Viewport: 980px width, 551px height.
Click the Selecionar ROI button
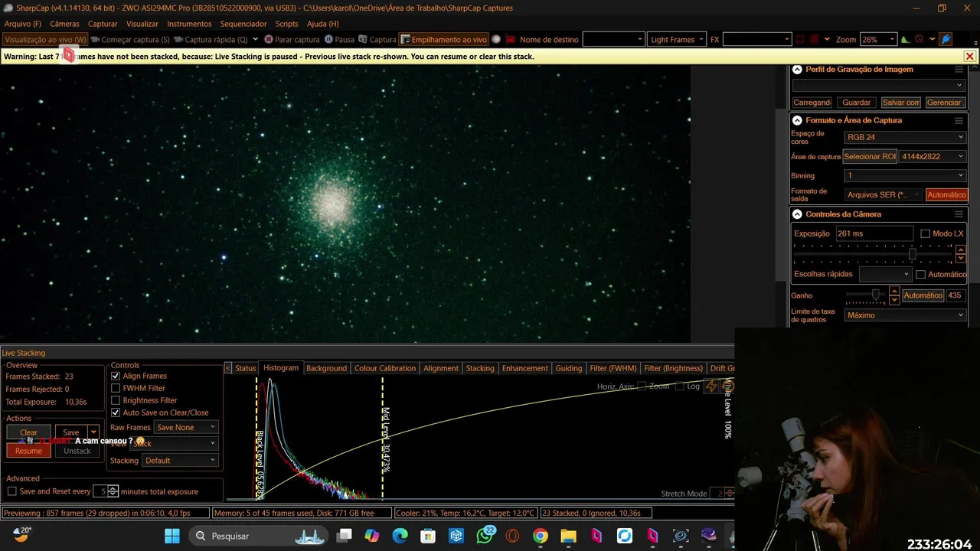pos(870,156)
